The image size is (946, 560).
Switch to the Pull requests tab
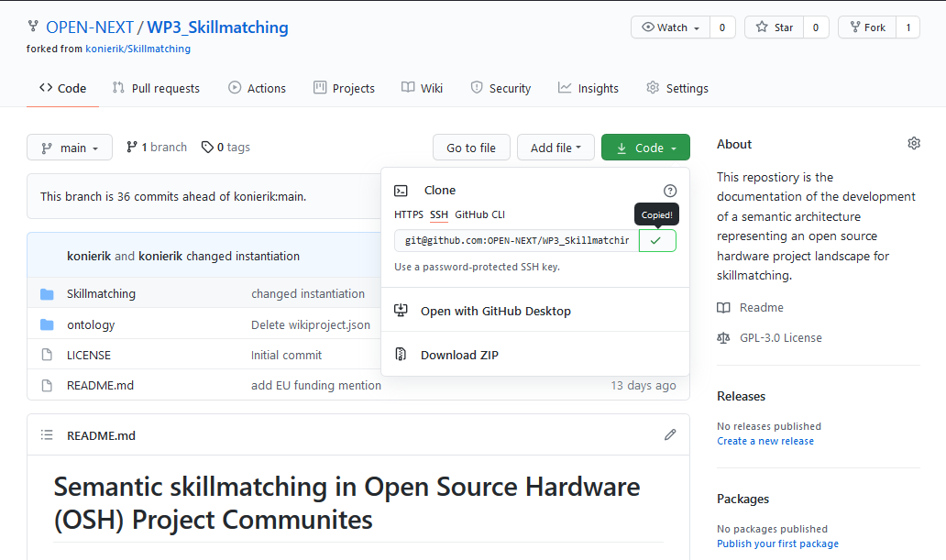coord(156,88)
